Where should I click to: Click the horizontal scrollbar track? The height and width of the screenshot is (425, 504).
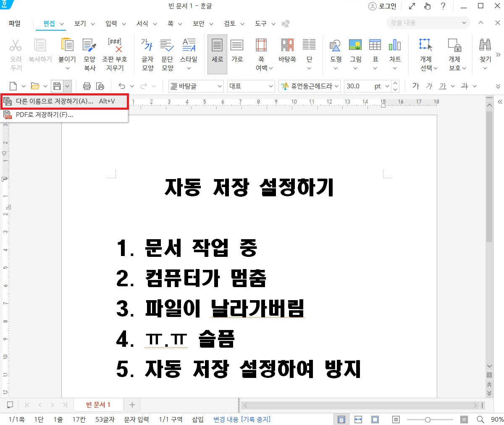click(x=361, y=405)
